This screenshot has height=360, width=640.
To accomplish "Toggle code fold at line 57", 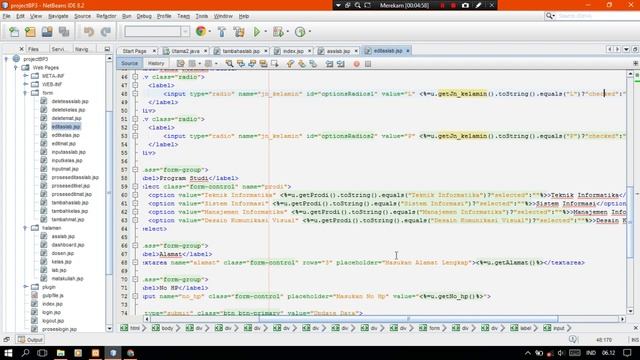I will (135, 169).
